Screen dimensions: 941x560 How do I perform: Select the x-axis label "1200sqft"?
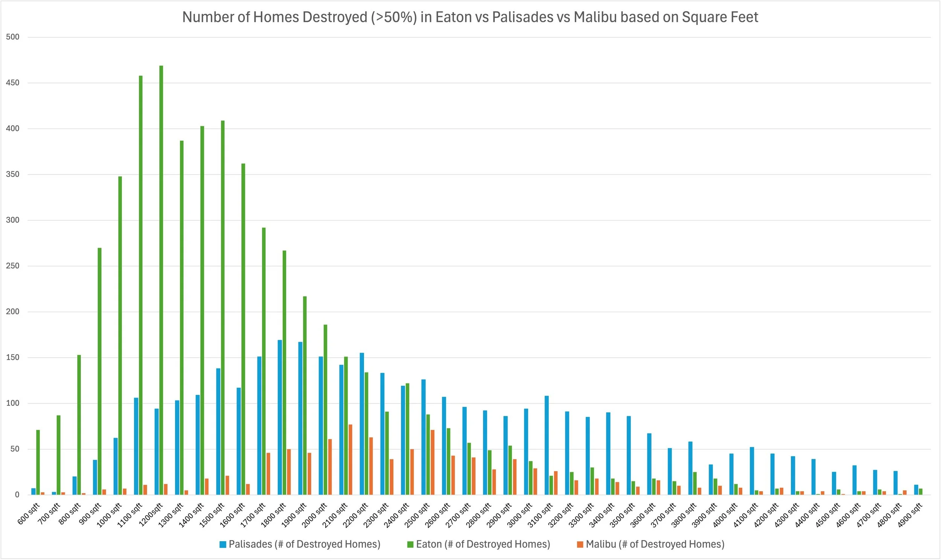pos(151,514)
